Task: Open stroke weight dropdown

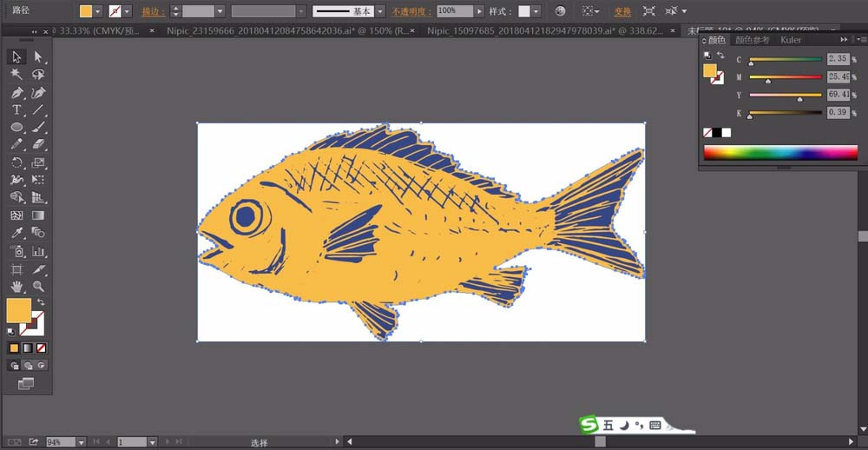Action: 220,11
